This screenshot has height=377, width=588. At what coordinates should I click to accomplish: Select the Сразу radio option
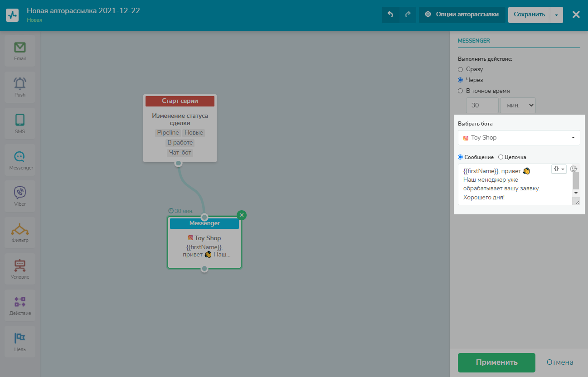coord(461,69)
